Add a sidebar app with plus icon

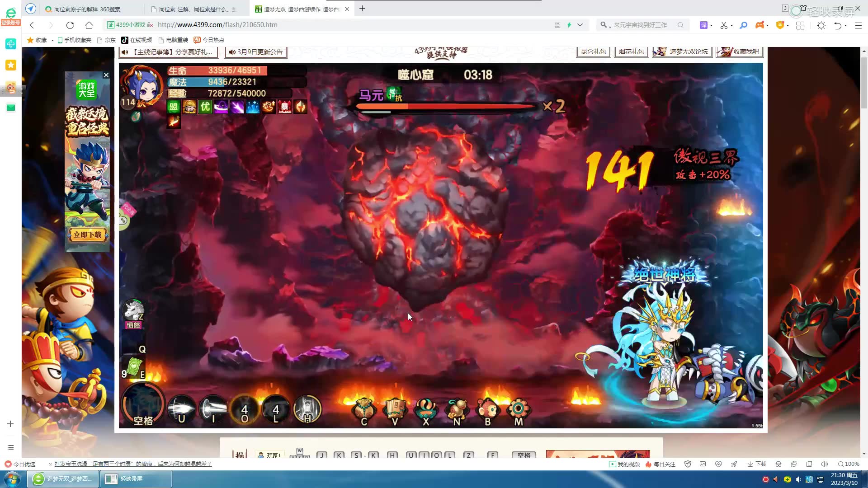pyautogui.click(x=10, y=424)
